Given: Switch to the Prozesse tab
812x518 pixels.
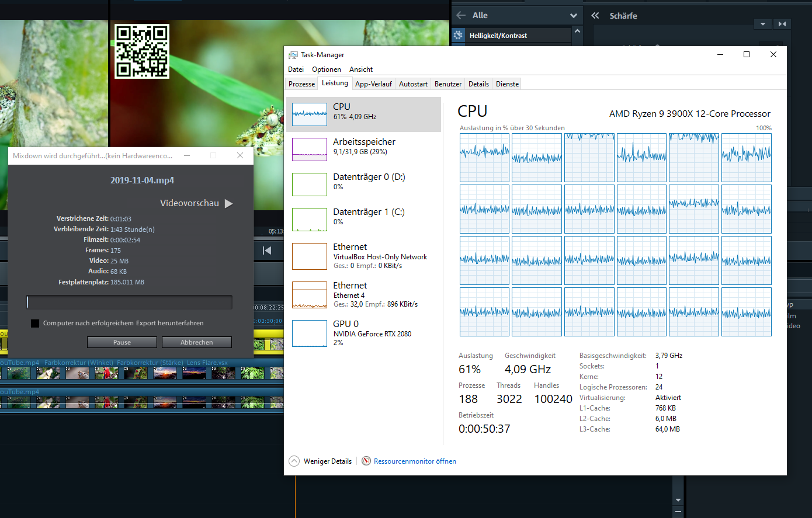Looking at the screenshot, I should 301,84.
